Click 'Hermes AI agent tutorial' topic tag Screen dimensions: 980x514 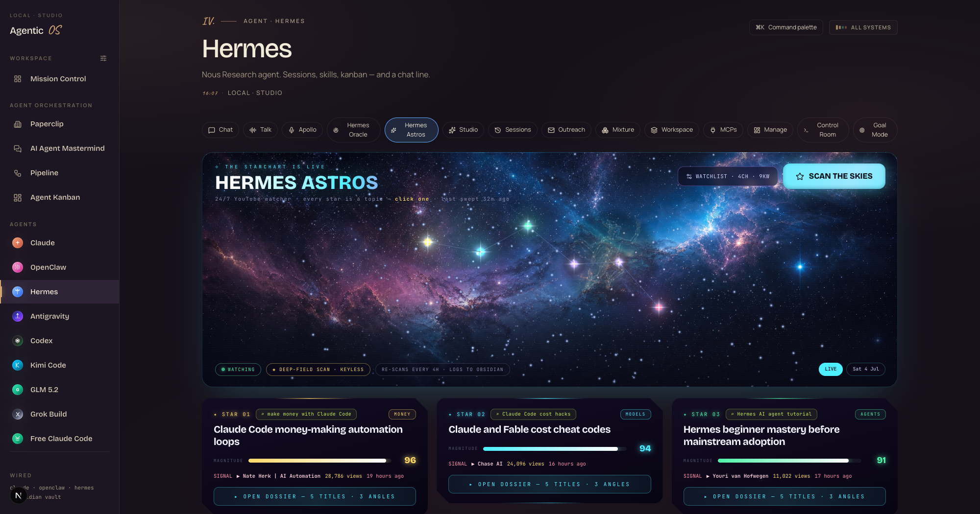pos(771,414)
